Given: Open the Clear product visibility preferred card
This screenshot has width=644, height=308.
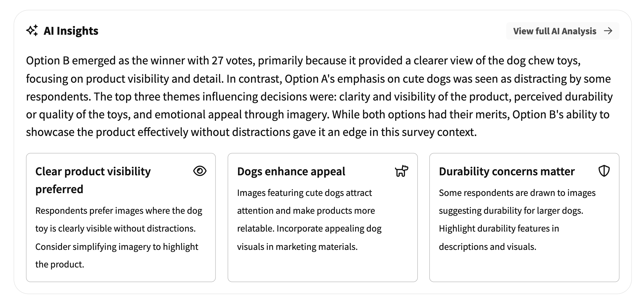Looking at the screenshot, I should 121,217.
